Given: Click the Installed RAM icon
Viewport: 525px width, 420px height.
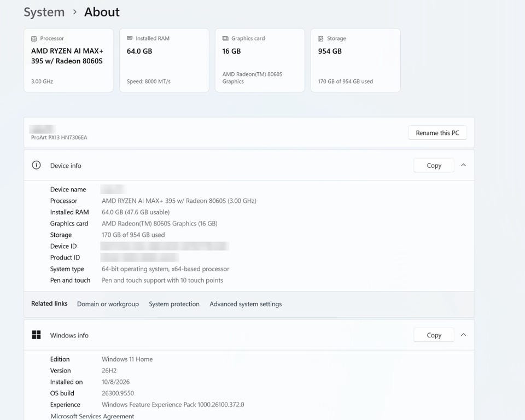Looking at the screenshot, I should 130,38.
